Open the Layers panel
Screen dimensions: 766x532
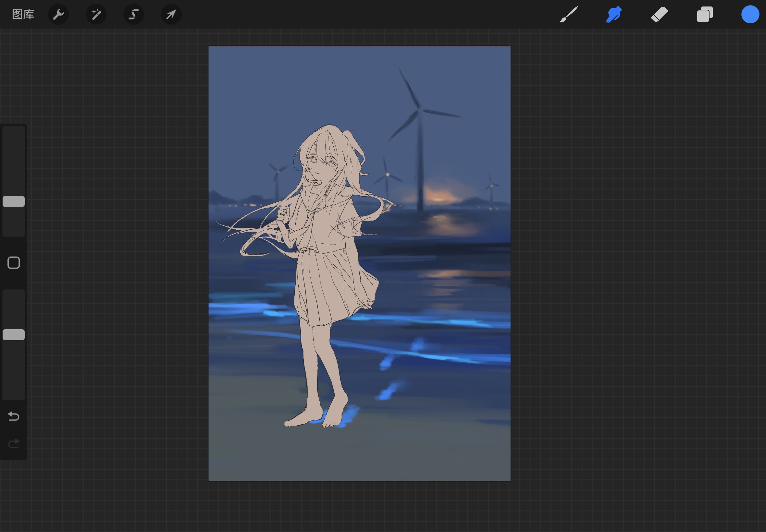(x=705, y=14)
